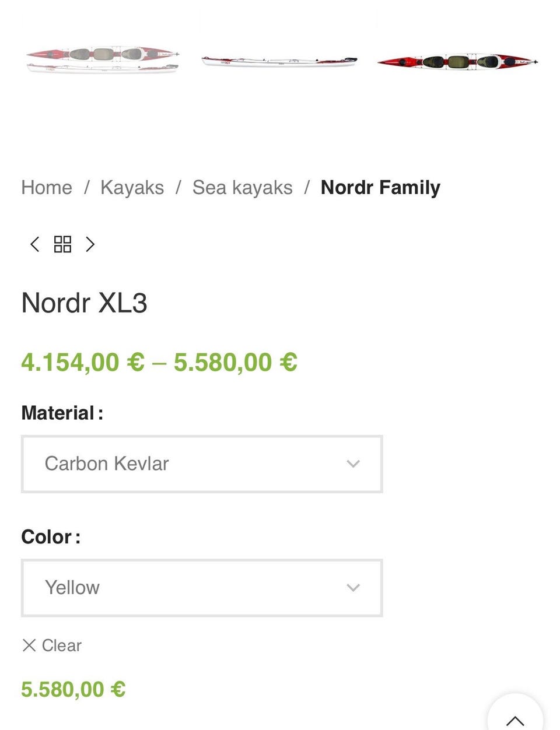Open the red top-view kayak thumbnail

pos(457,61)
